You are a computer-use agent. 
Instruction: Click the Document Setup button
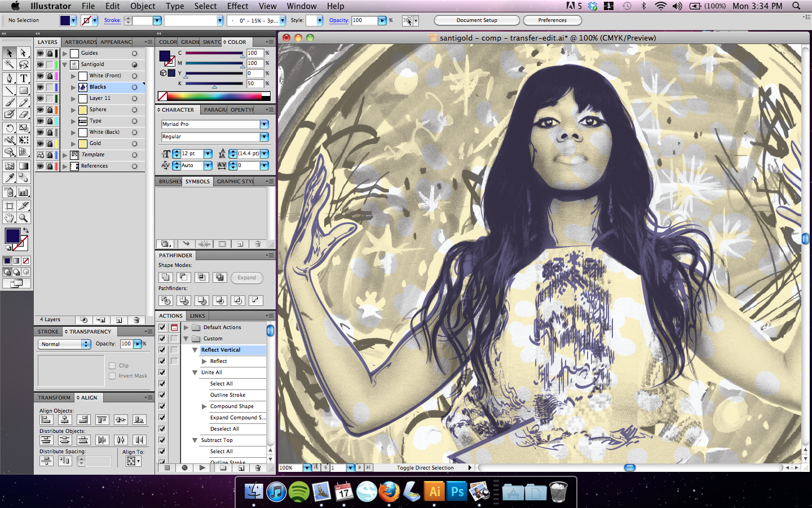[x=477, y=20]
